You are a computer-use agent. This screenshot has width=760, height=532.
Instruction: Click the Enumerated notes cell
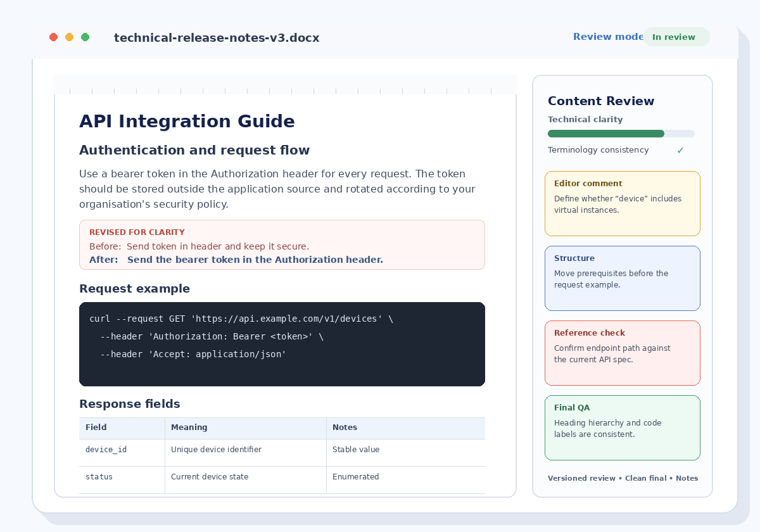pos(406,480)
